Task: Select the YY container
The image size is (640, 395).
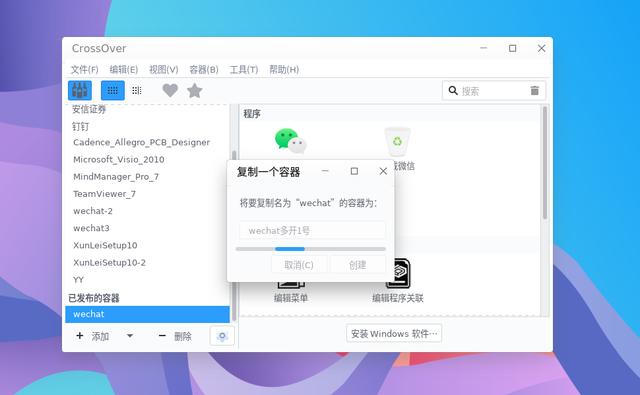Action: pos(78,280)
